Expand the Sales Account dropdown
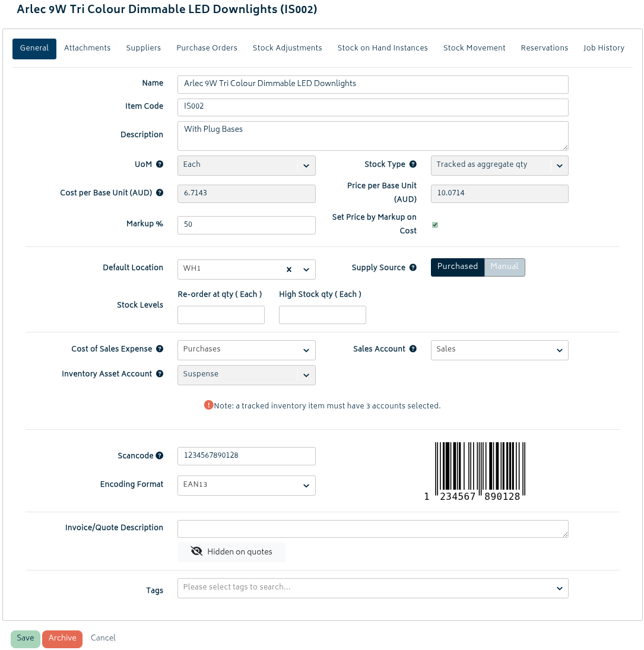 pyautogui.click(x=499, y=350)
